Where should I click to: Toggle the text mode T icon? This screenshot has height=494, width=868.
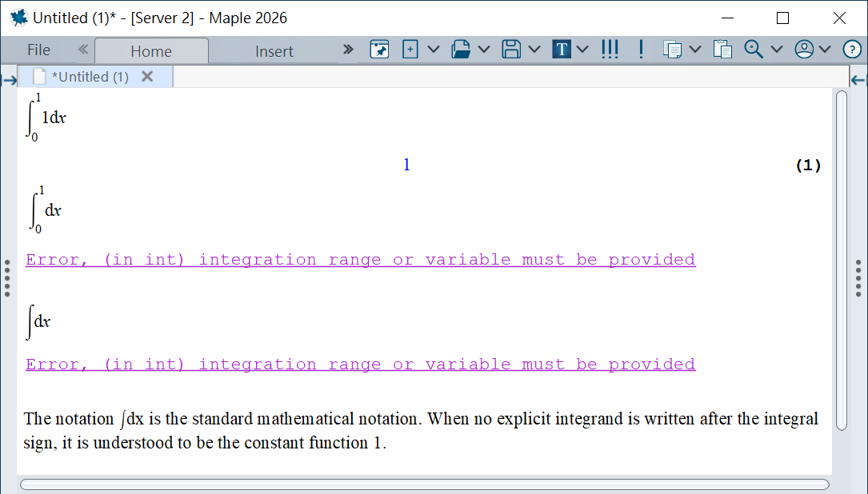[x=562, y=50]
